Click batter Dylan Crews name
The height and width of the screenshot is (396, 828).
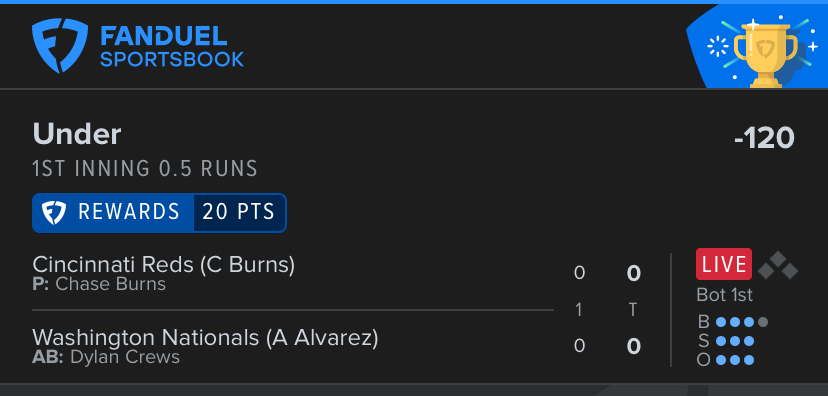click(x=125, y=357)
